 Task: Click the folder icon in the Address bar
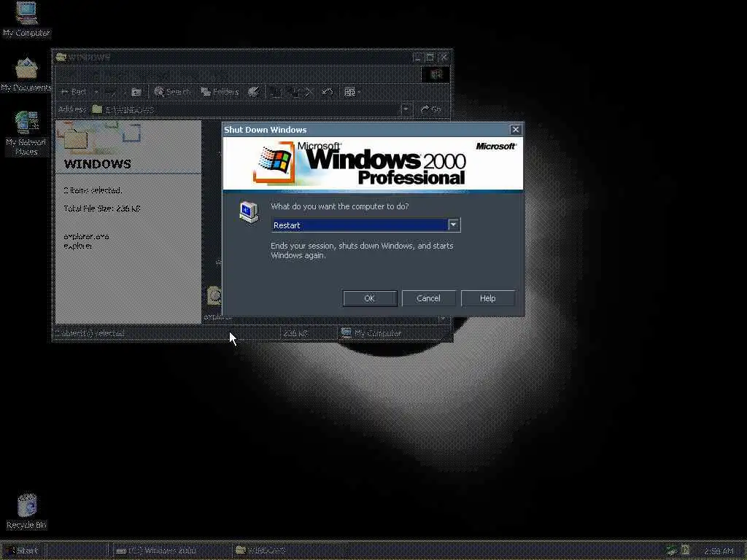[x=97, y=109]
